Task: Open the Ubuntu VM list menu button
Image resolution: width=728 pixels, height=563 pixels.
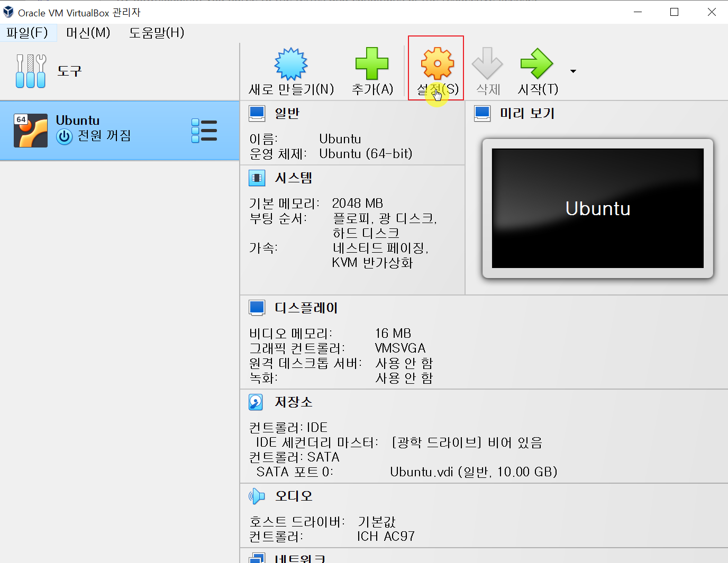Action: pyautogui.click(x=205, y=130)
